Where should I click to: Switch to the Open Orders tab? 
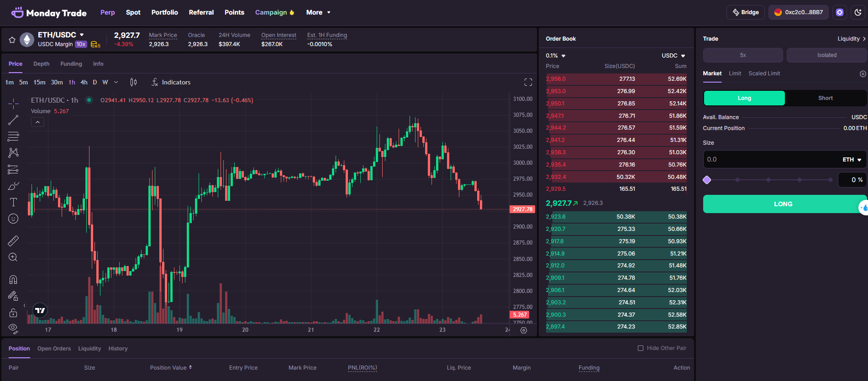54,349
